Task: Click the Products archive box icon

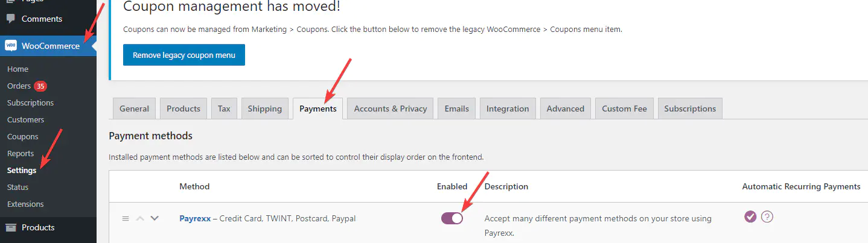Action: coord(11,227)
